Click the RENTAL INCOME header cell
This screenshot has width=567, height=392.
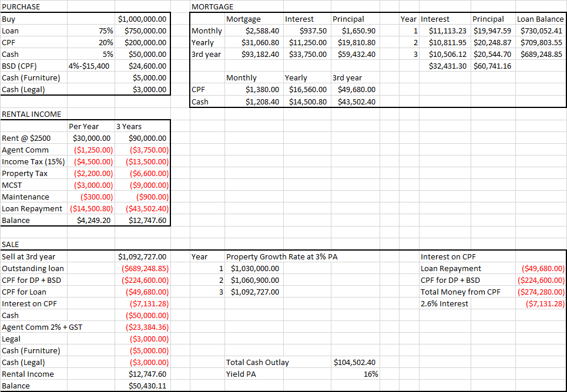coord(32,114)
